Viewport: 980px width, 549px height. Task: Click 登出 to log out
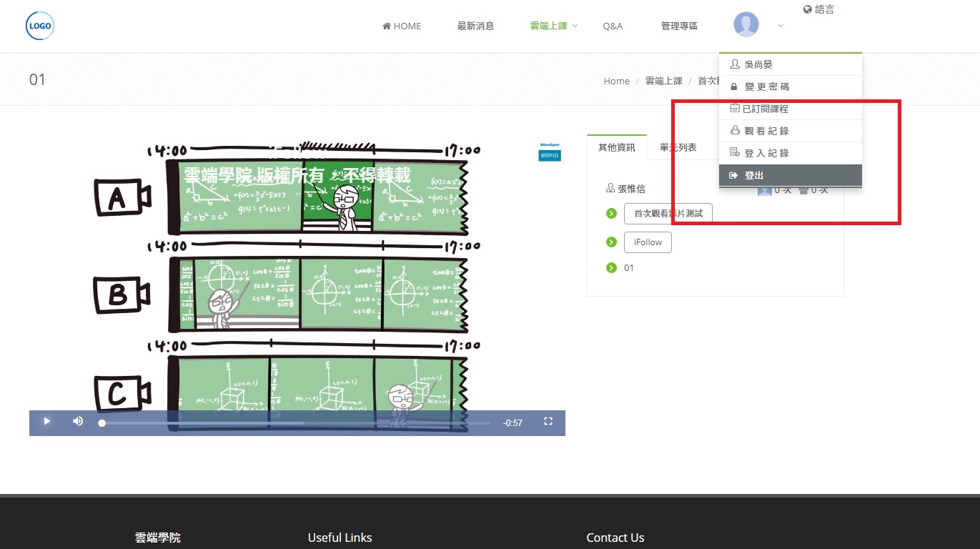point(754,175)
